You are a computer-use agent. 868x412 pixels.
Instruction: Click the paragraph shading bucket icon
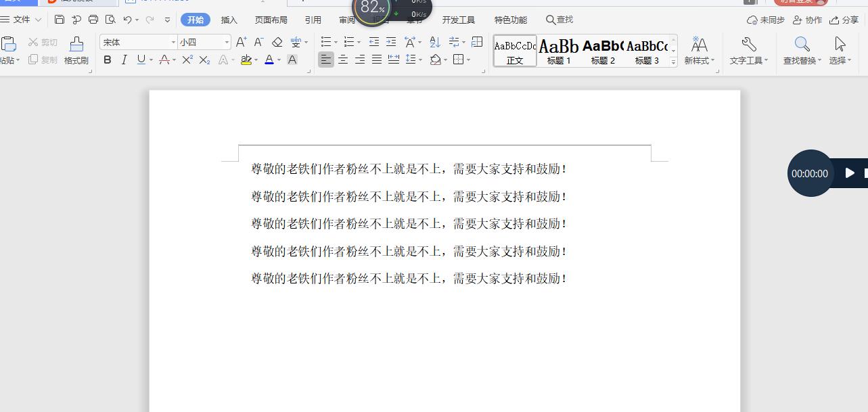436,60
